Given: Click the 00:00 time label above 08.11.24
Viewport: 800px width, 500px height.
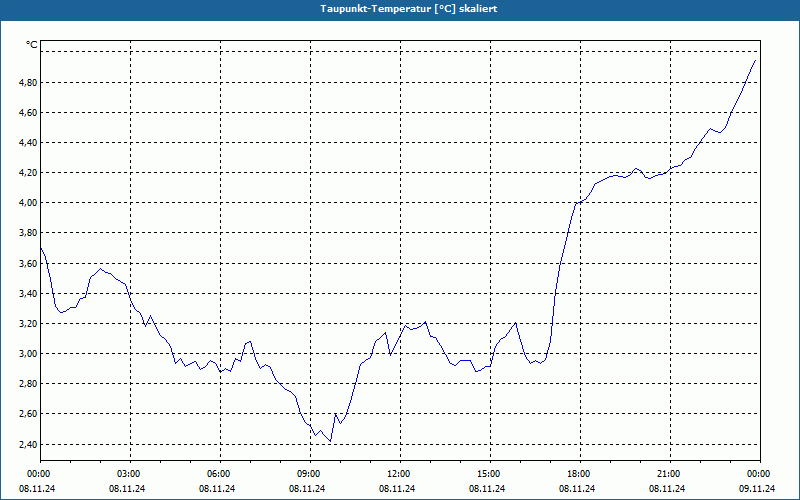Looking at the screenshot, I should [x=38, y=474].
